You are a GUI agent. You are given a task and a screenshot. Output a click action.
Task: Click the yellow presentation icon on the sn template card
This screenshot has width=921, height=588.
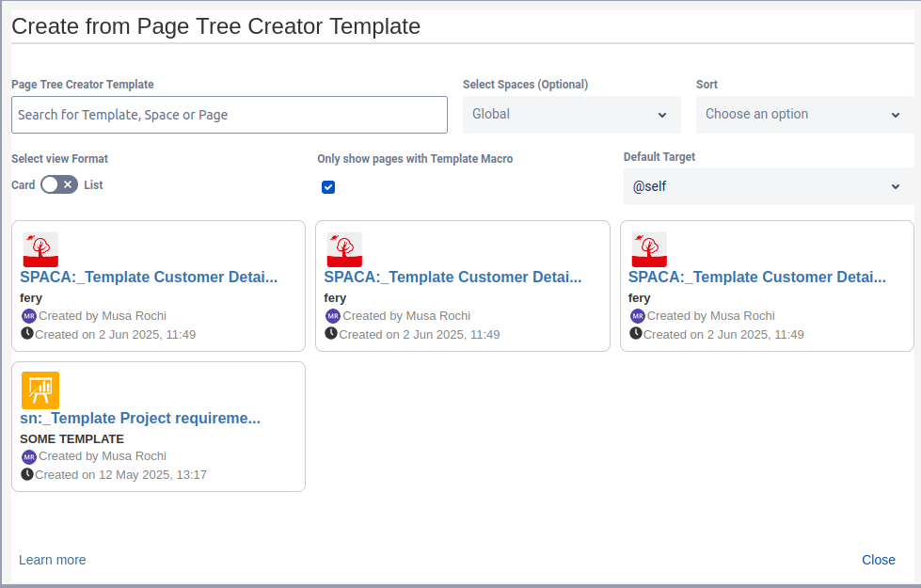40,390
